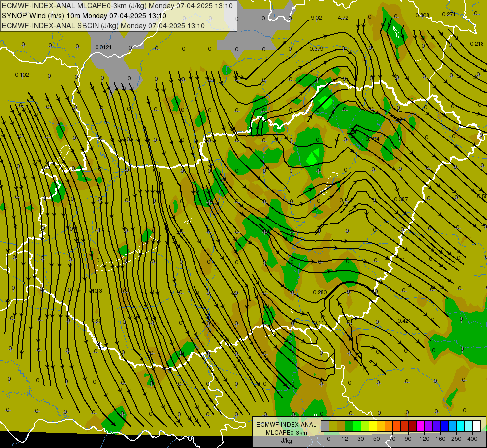Viewport: 487px width, 448px height.
Task: Click the legend tick label 70
Action: (x=392, y=439)
